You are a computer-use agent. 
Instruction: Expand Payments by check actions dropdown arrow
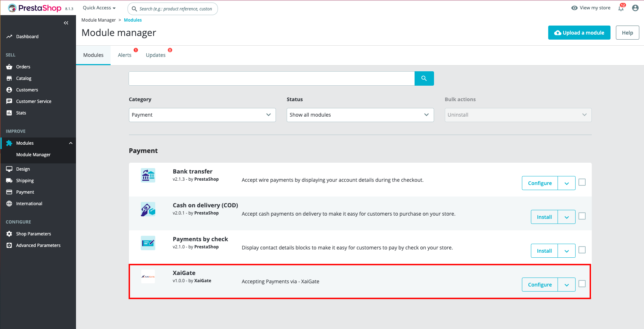click(x=567, y=251)
